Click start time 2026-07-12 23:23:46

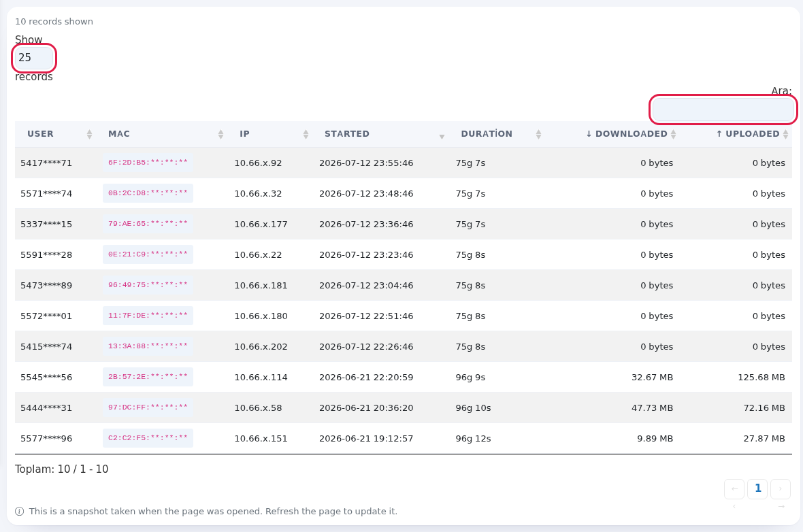(x=366, y=255)
